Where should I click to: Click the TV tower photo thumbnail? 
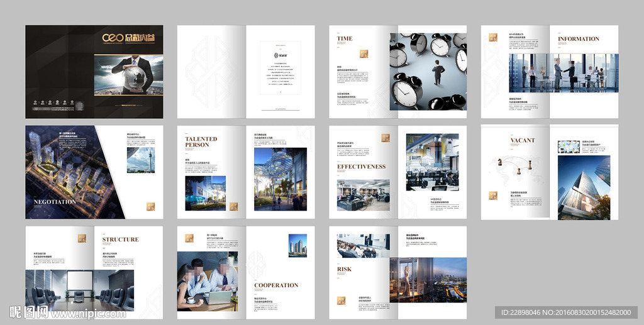140,160
